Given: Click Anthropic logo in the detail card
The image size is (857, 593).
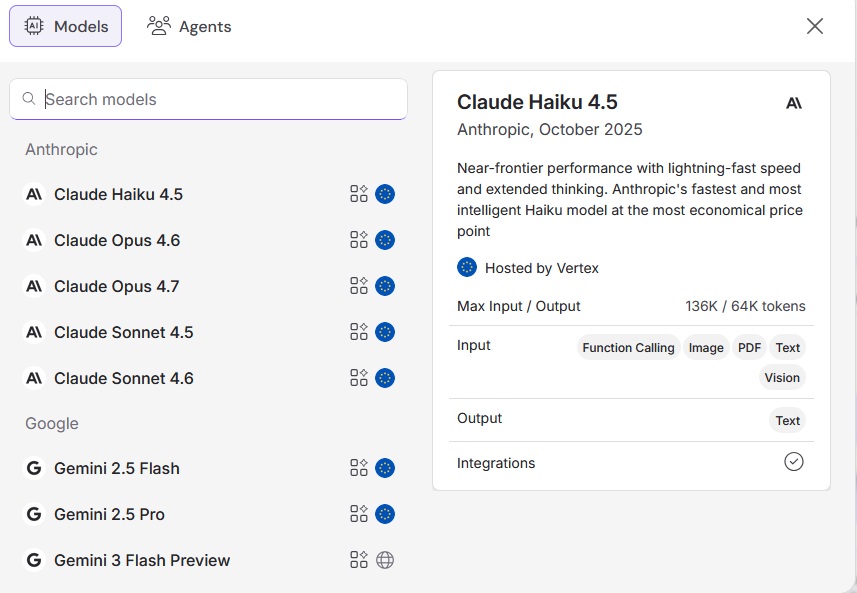Looking at the screenshot, I should click(794, 103).
